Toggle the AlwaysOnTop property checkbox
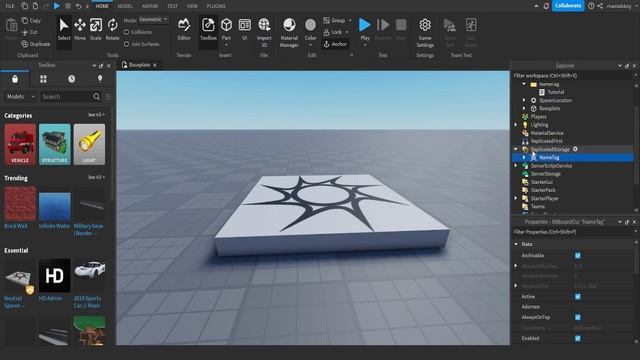 [578, 317]
